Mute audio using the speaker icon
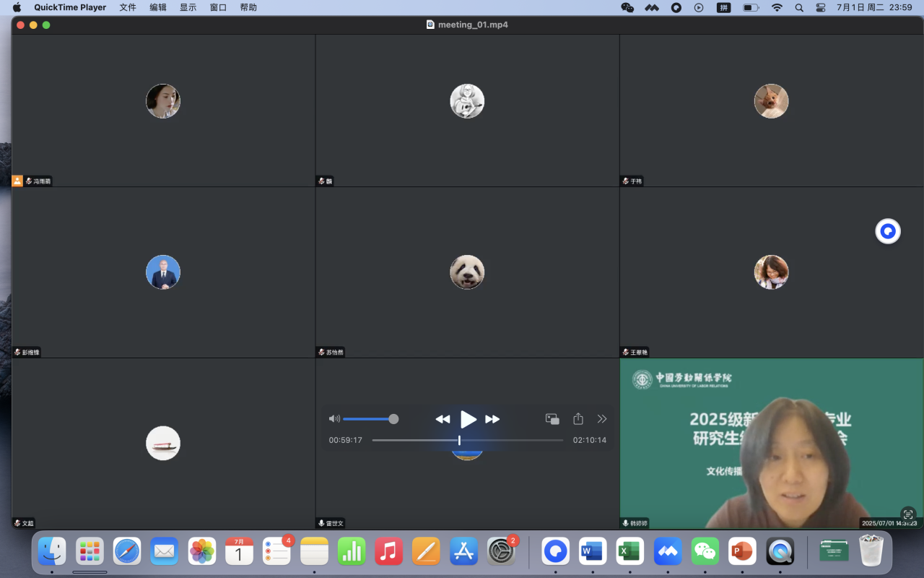This screenshot has height=578, width=924. click(334, 419)
